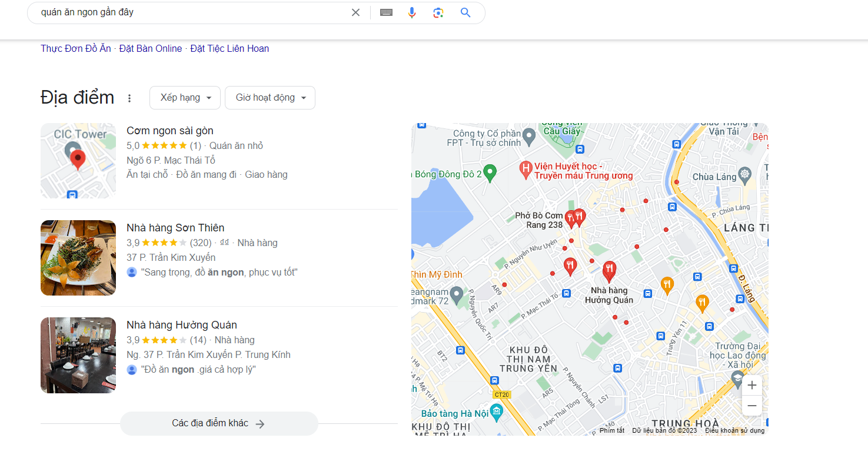Click the orange restaurant marker near Trung Yên 11
868x451 pixels.
click(x=702, y=304)
